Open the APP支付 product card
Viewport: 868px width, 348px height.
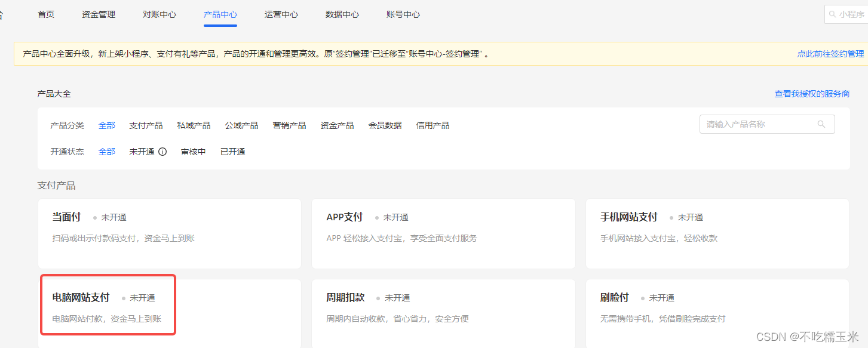(x=443, y=233)
